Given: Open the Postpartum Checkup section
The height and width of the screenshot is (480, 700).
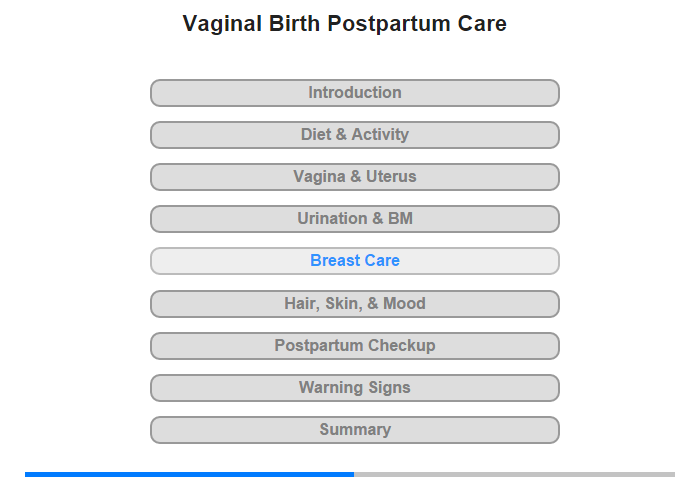Looking at the screenshot, I should [x=354, y=346].
